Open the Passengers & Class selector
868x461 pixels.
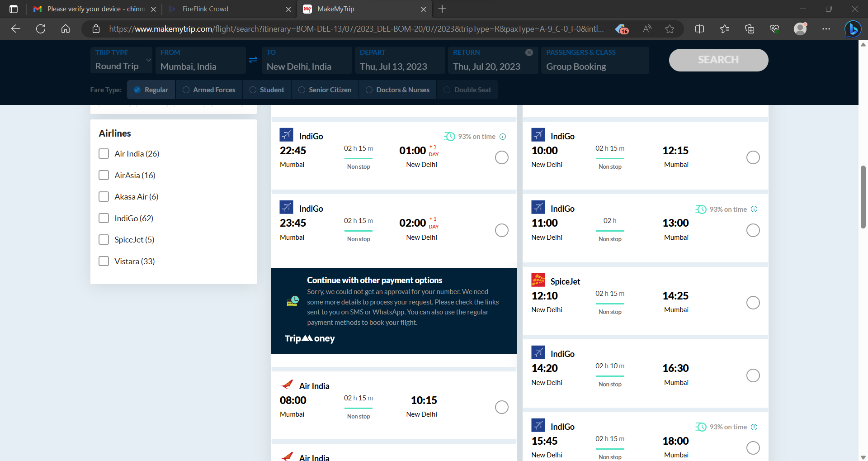(594, 60)
